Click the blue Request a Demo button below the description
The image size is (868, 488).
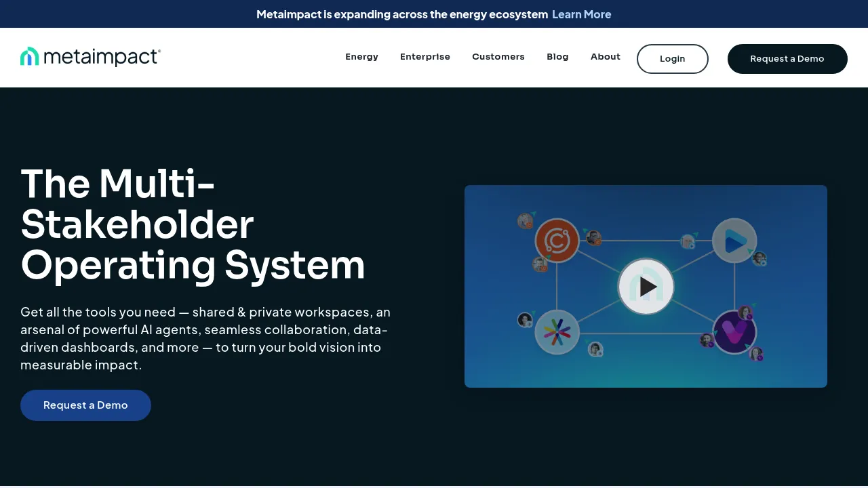85,405
